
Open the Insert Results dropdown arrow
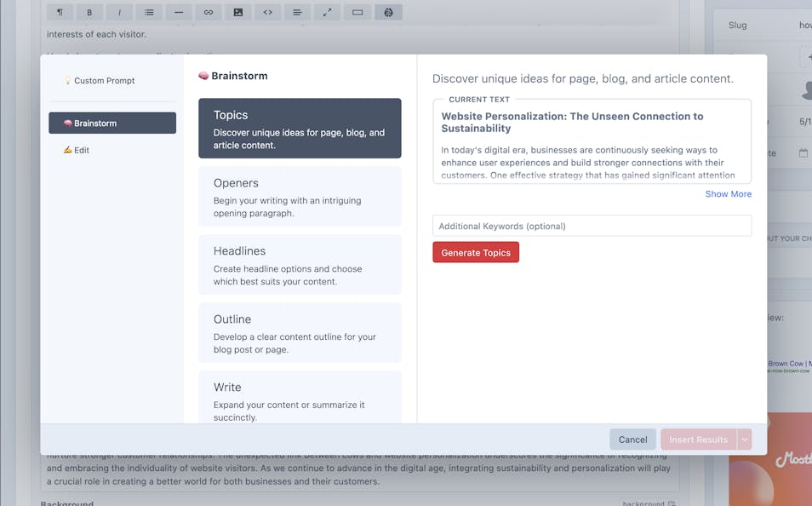pos(746,440)
